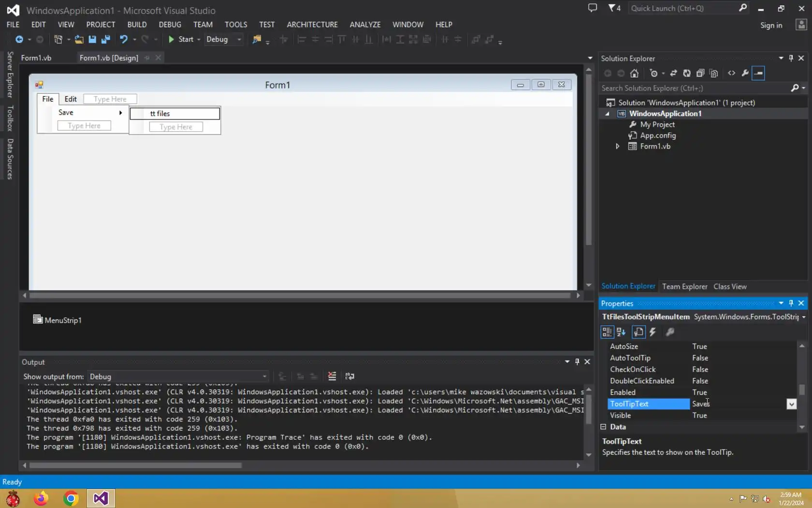This screenshot has height=508, width=812.
Task: Open Google Chrome from the taskbar
Action: click(71, 498)
